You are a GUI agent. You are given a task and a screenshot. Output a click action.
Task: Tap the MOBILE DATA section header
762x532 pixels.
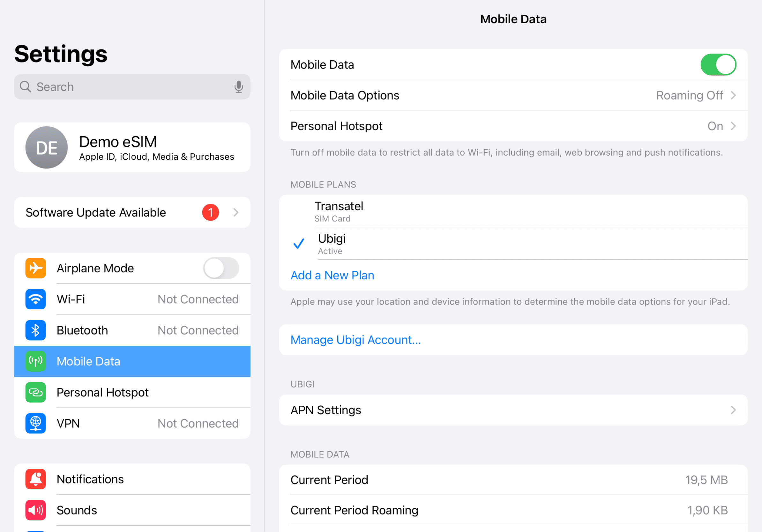tap(320, 454)
